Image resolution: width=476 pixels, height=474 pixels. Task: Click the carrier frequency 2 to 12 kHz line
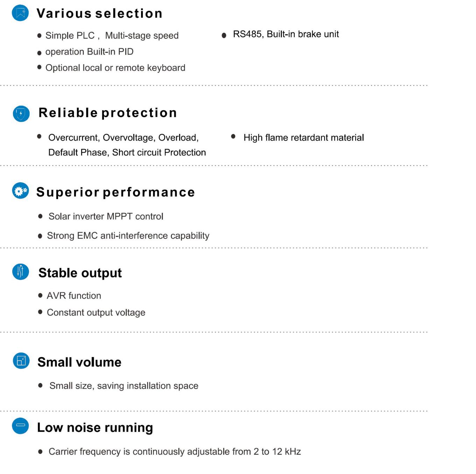coord(175,452)
